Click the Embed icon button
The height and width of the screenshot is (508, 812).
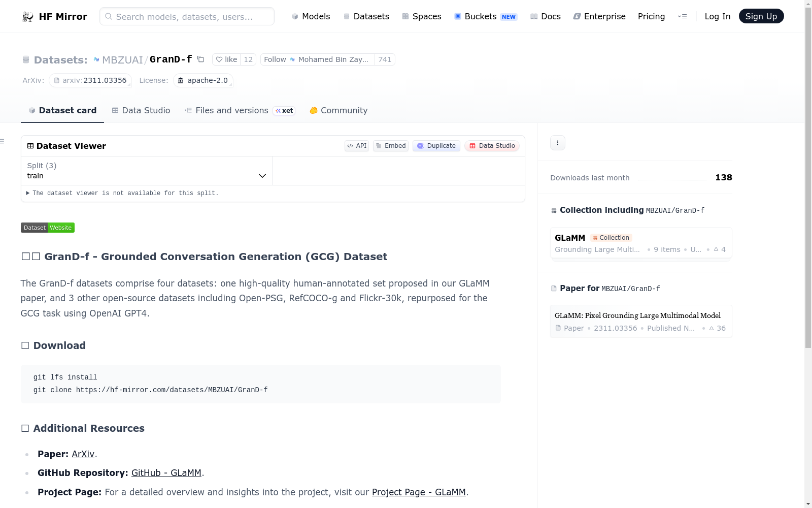tap(391, 146)
